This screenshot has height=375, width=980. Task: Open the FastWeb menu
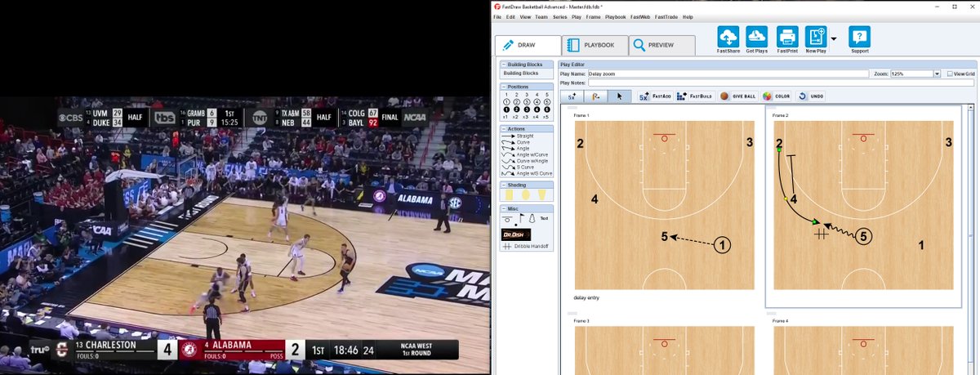point(640,16)
